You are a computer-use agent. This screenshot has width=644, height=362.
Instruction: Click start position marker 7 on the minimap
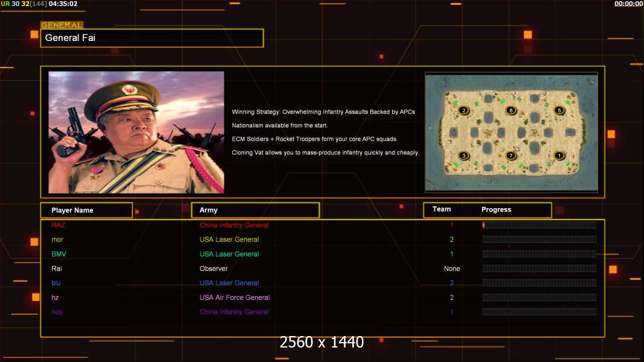point(510,156)
